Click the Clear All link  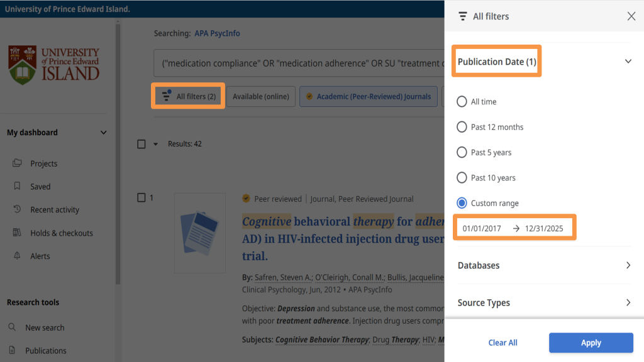click(x=502, y=343)
